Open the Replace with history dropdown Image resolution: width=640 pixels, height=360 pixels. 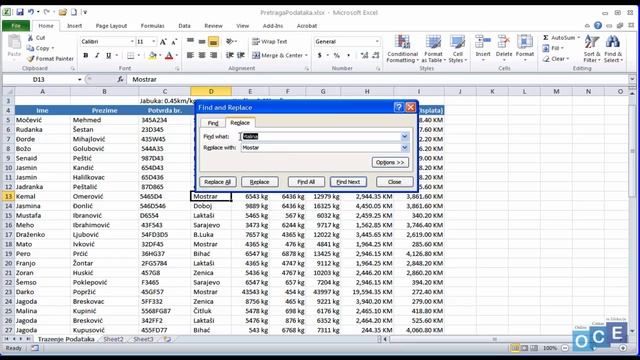[x=404, y=148]
